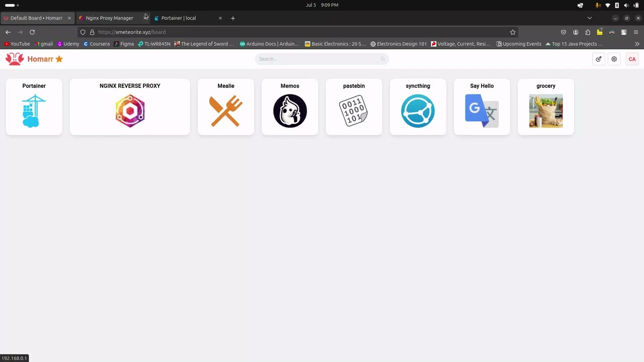Open the grocery app tile
The height and width of the screenshot is (362, 644).
tap(546, 107)
